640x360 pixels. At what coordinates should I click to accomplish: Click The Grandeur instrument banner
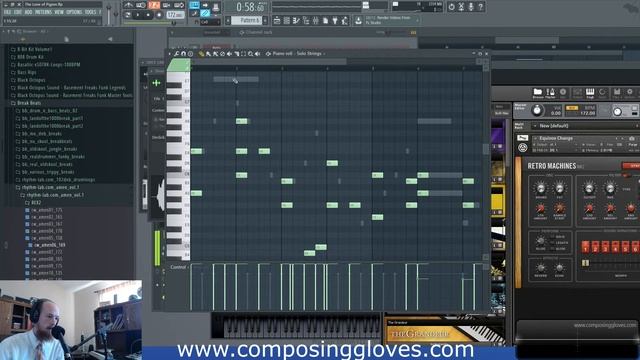(444, 332)
